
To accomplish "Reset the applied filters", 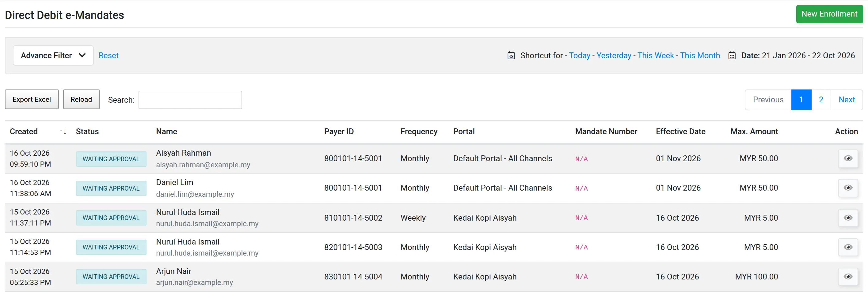I will 108,55.
